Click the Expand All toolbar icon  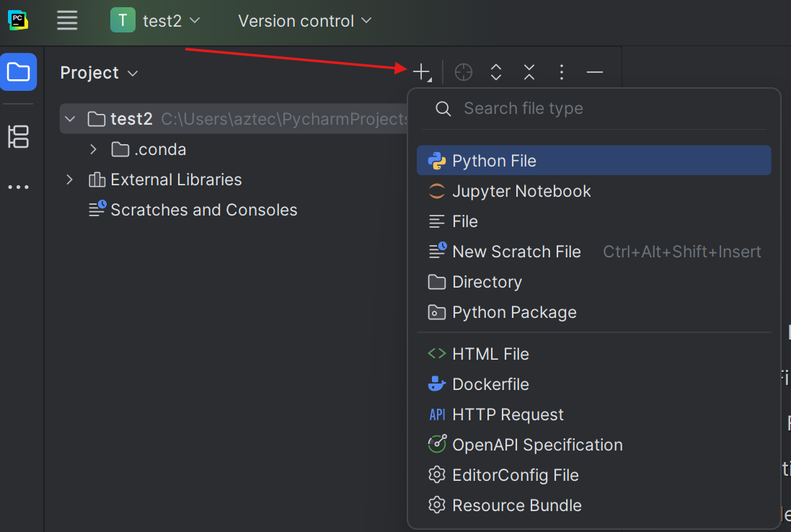(496, 72)
